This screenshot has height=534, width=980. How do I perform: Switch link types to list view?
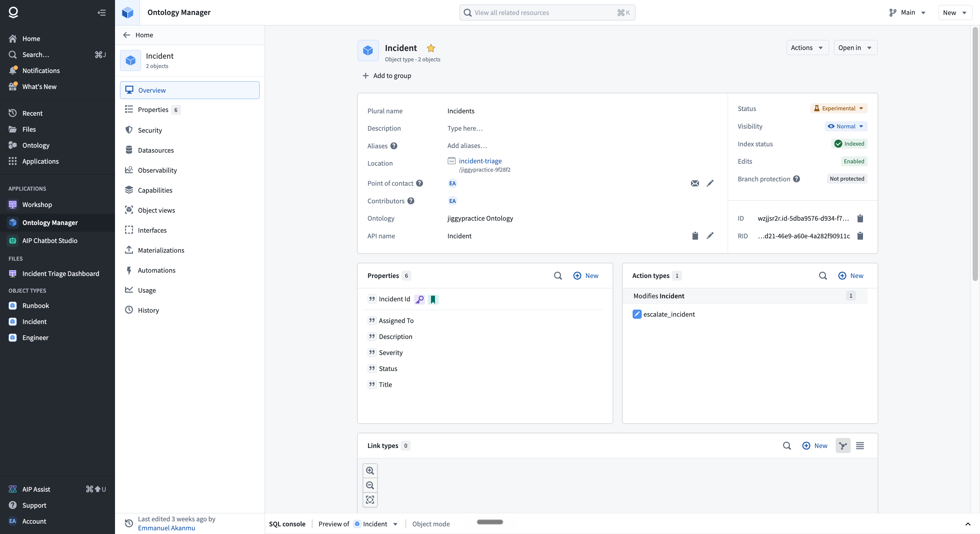click(860, 446)
